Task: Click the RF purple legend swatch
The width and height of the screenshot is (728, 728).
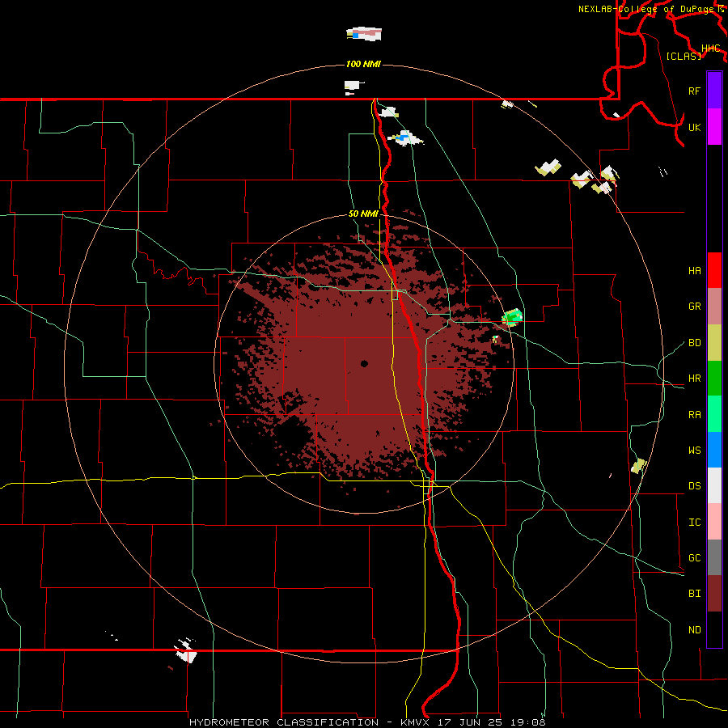Action: [x=714, y=91]
